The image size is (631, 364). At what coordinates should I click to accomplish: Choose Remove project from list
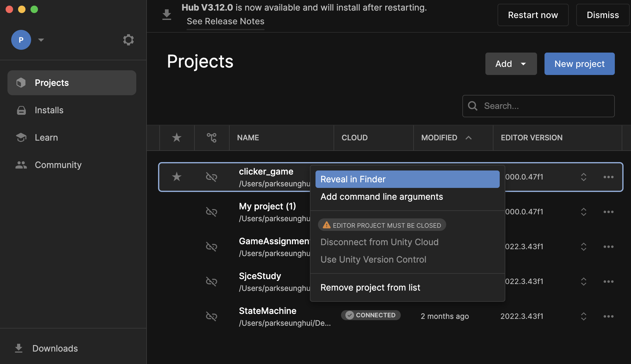370,287
